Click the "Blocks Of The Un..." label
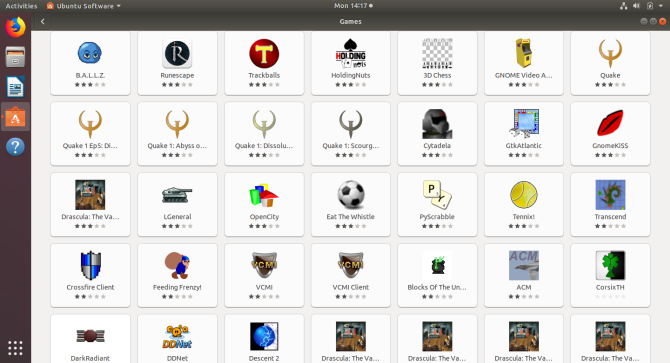 coord(437,287)
